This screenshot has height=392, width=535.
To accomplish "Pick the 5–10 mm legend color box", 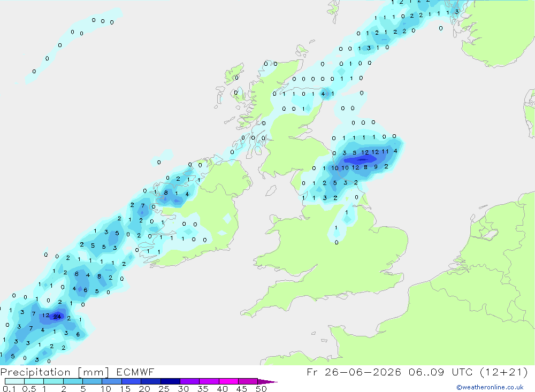I will [93, 381].
